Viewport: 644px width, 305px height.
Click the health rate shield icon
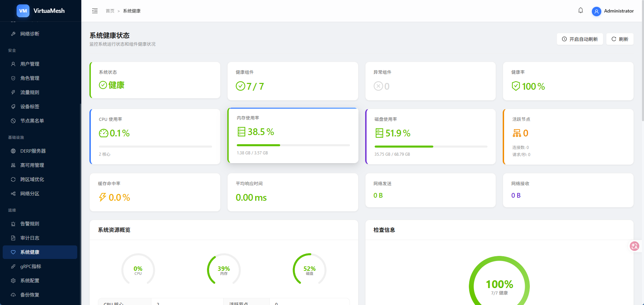click(516, 86)
